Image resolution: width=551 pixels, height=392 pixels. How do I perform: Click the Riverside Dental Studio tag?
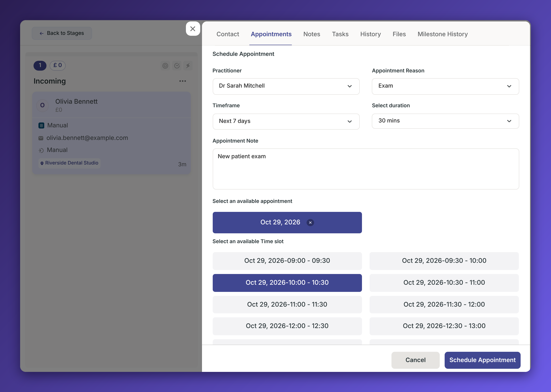69,163
